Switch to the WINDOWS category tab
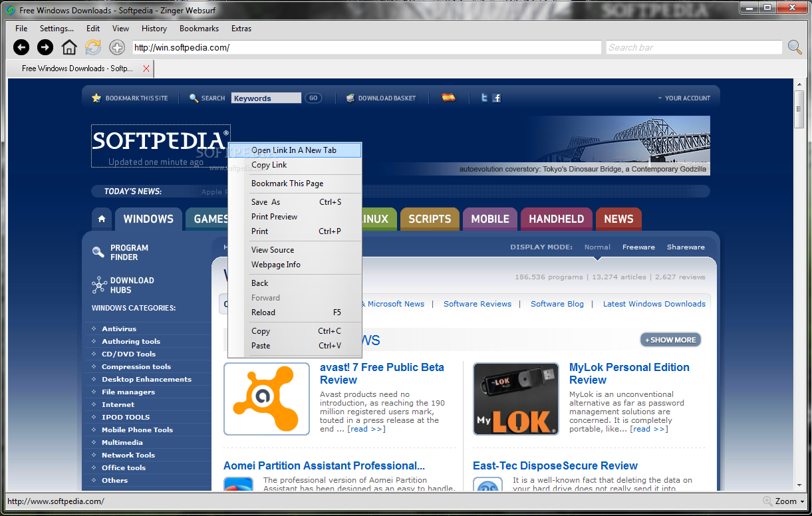This screenshot has height=516, width=812. pyautogui.click(x=148, y=219)
